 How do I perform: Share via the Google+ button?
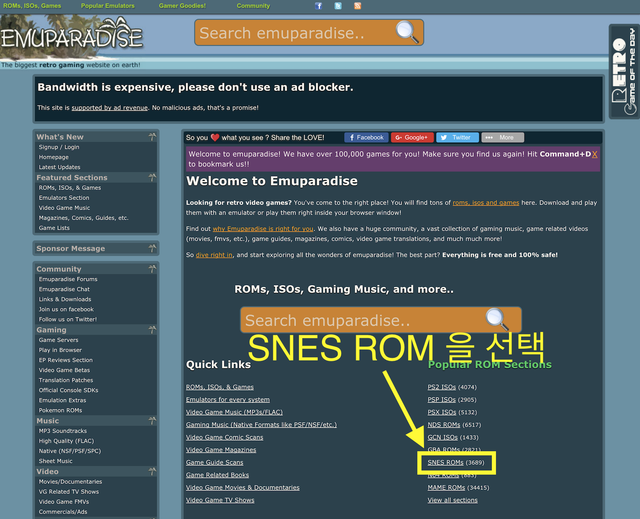pyautogui.click(x=412, y=138)
